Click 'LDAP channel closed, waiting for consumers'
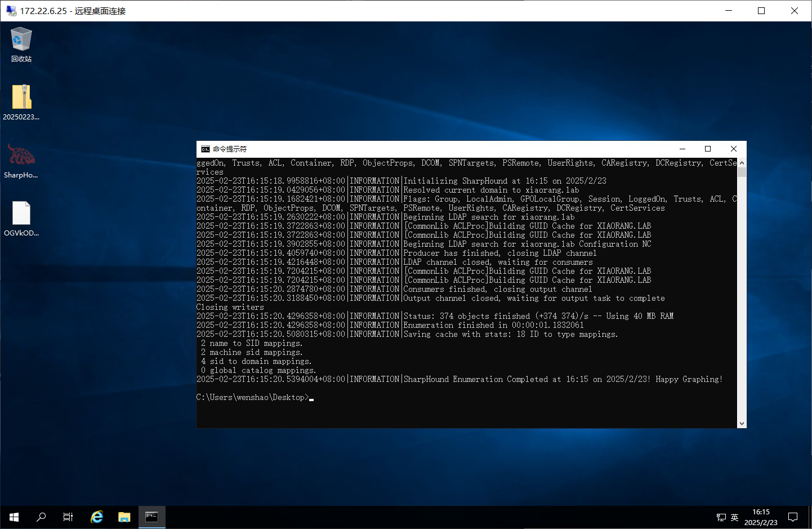This screenshot has width=812, height=529. [498, 262]
